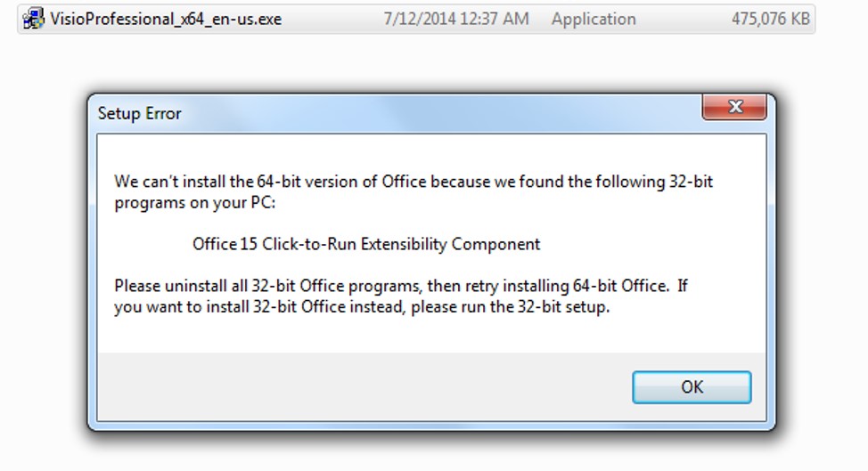Close the Setup Error dialog with X
This screenshot has width=868, height=471.
click(x=734, y=107)
